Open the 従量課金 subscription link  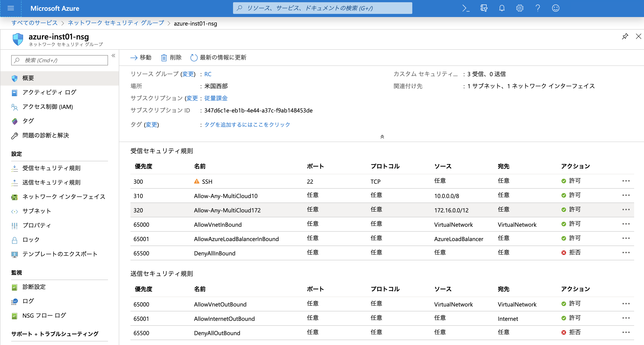pos(216,98)
